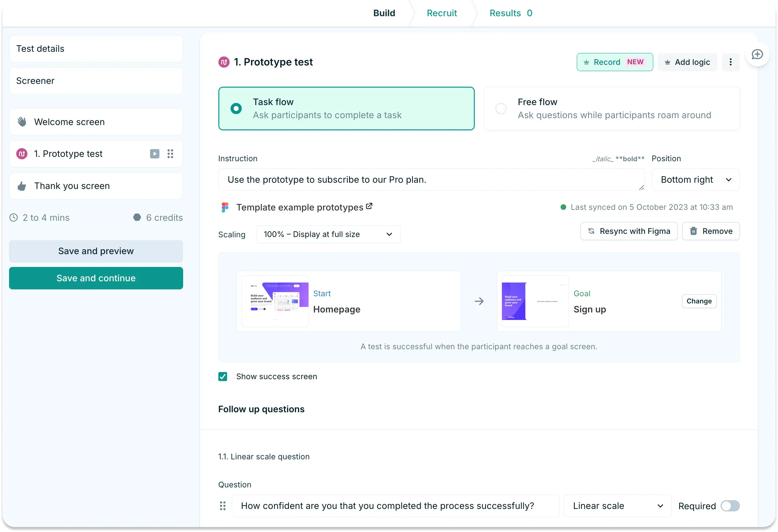Preview the Prototype test block

[154, 153]
